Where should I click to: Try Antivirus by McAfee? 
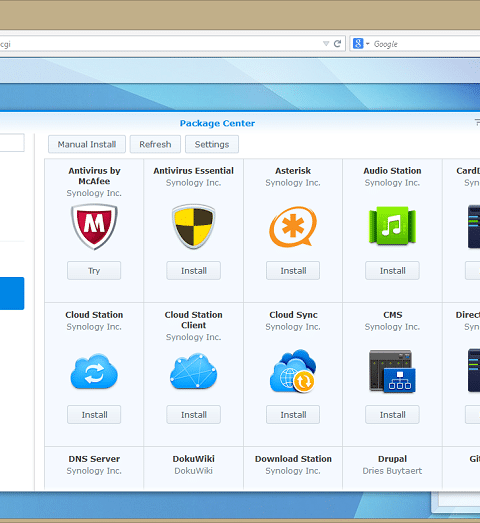[94, 271]
